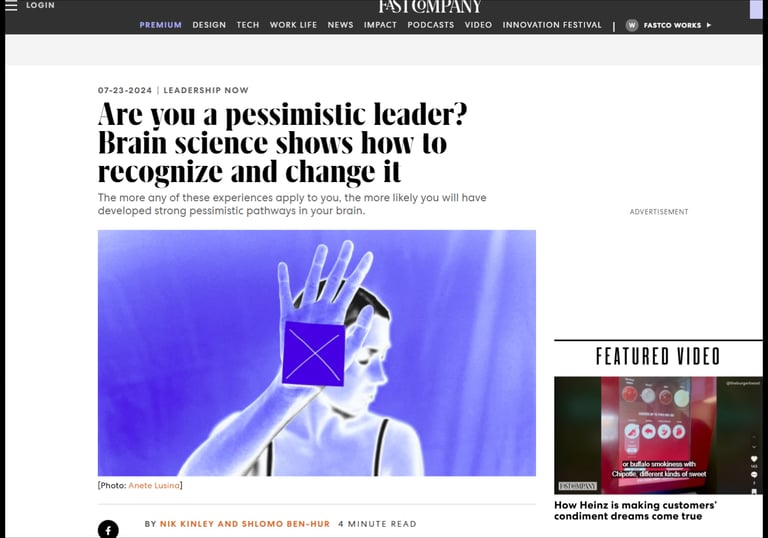Open the PREMIUM section
This screenshot has height=538, width=768.
click(x=161, y=25)
